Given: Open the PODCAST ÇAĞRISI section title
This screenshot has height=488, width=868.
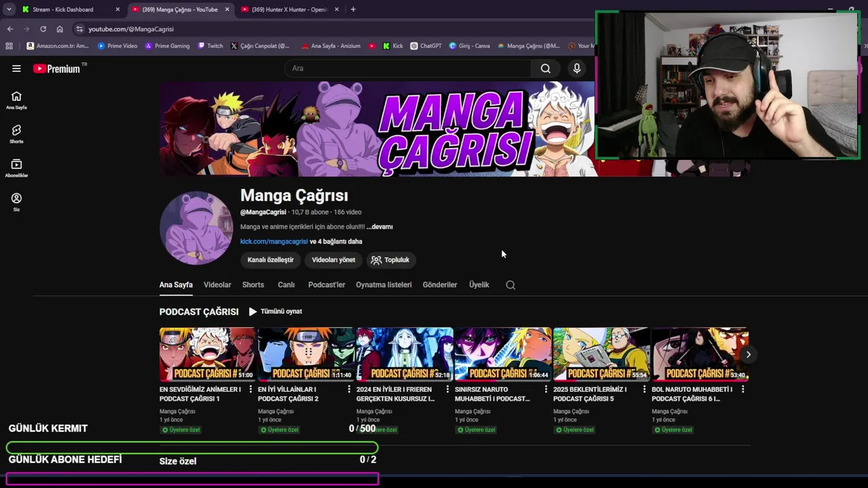Looking at the screenshot, I should pyautogui.click(x=199, y=312).
